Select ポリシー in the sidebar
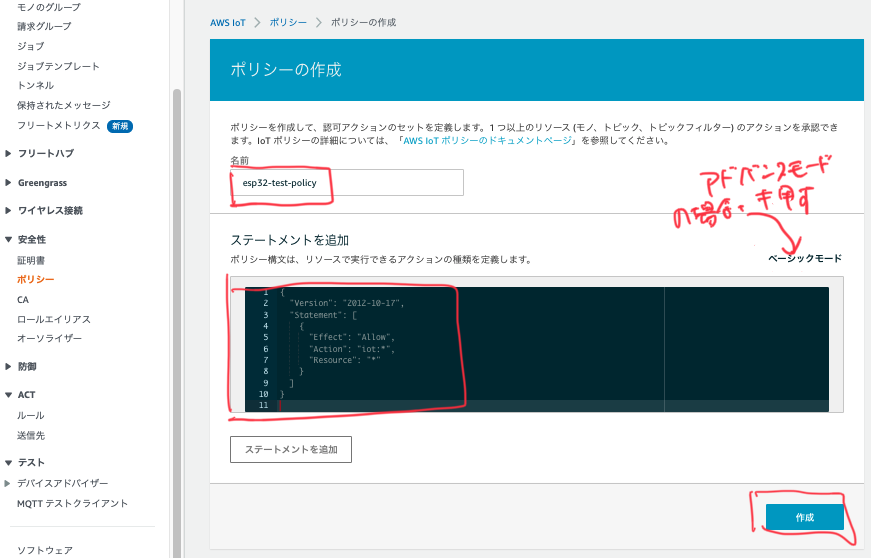This screenshot has width=871, height=558. click(x=36, y=279)
